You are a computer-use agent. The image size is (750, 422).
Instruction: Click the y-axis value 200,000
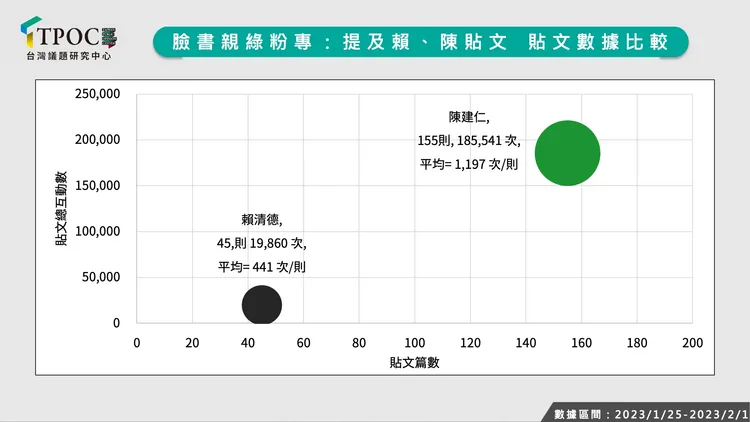point(98,140)
